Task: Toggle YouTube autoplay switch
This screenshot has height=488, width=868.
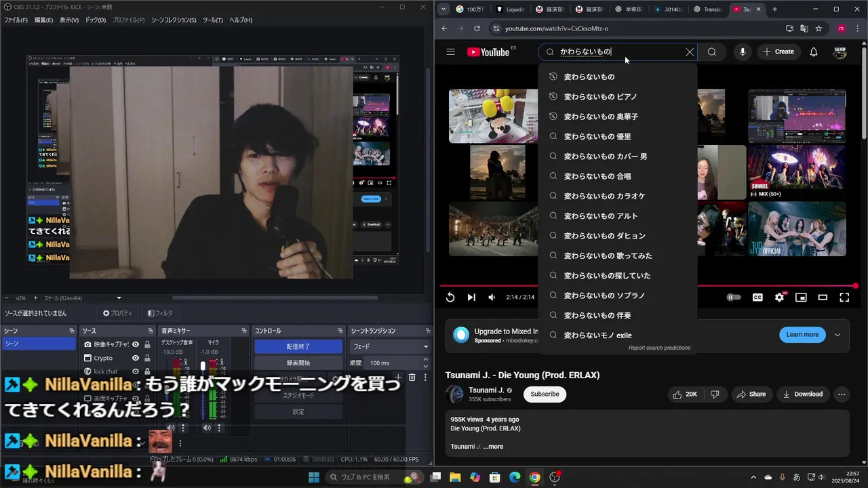Action: [734, 297]
